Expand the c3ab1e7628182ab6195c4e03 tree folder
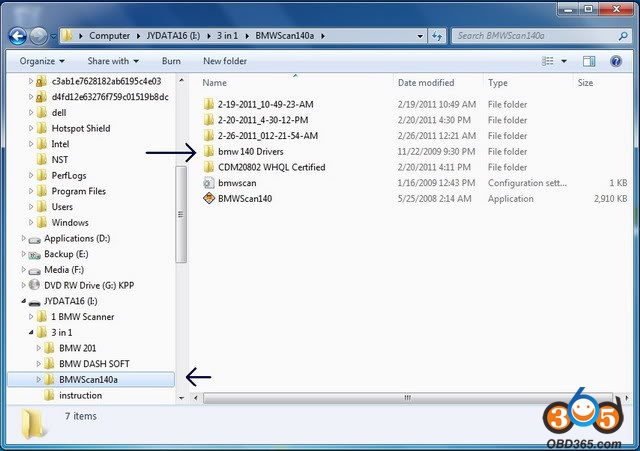Image resolution: width=640 pixels, height=451 pixels. tap(31, 81)
